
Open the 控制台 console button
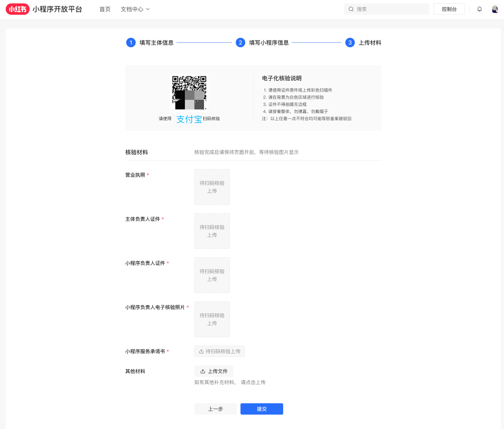click(x=449, y=9)
